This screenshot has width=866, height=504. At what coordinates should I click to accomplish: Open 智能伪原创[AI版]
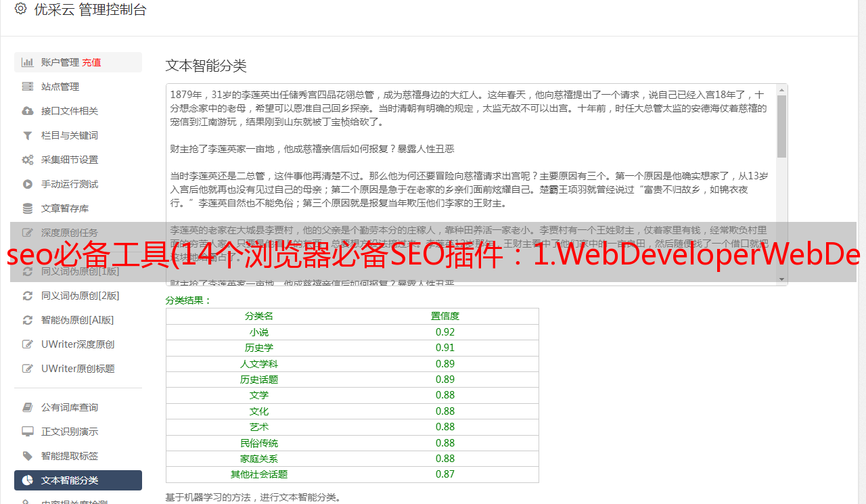(x=78, y=320)
